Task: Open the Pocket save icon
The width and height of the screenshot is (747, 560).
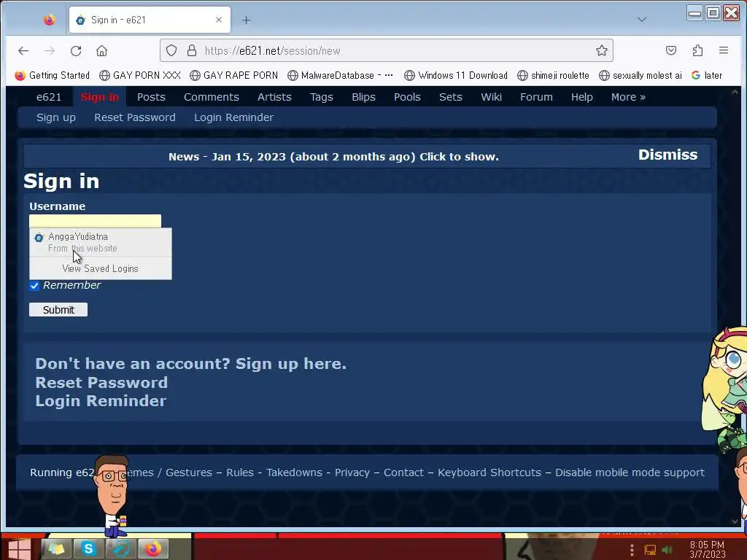Action: 671,50
